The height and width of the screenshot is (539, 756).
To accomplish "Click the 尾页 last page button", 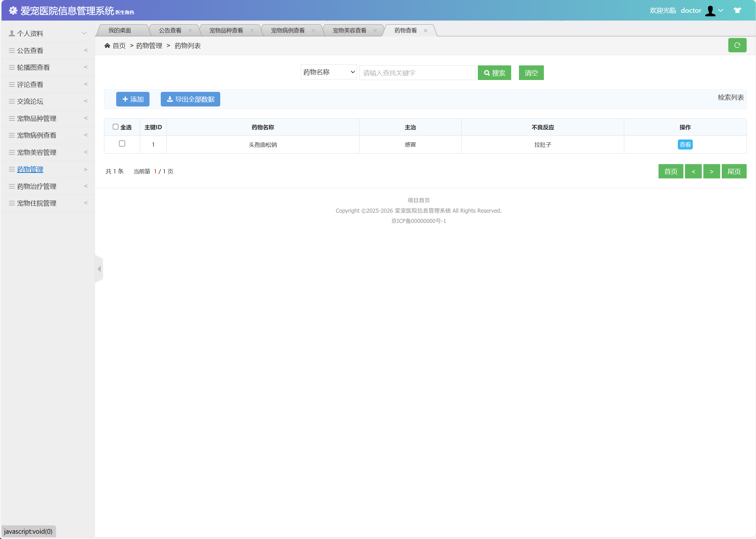I will coord(734,171).
